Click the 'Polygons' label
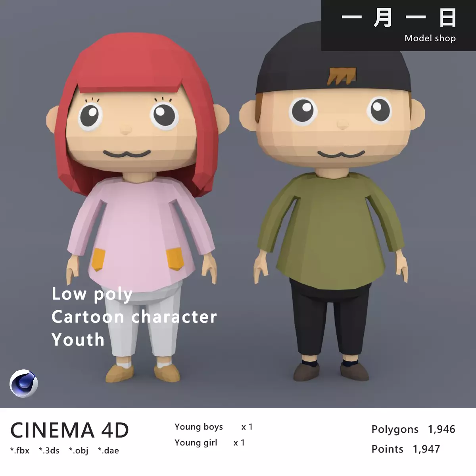This screenshot has height=476, width=476. [x=395, y=430]
